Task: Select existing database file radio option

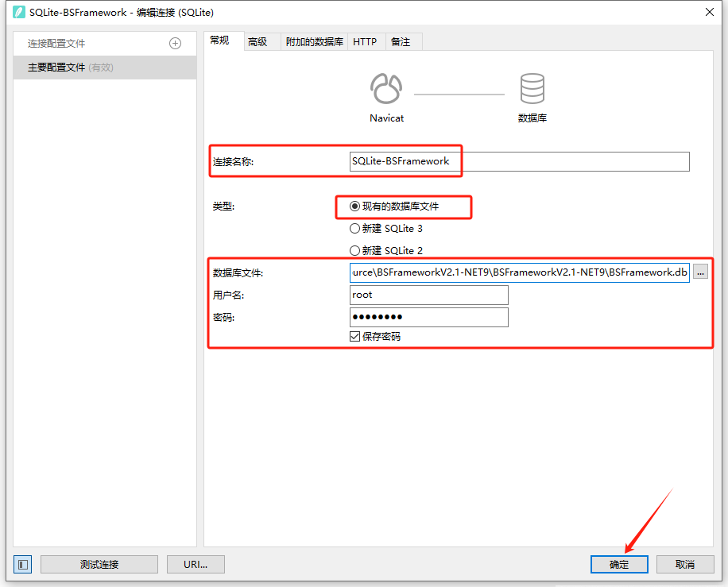Action: click(394, 207)
